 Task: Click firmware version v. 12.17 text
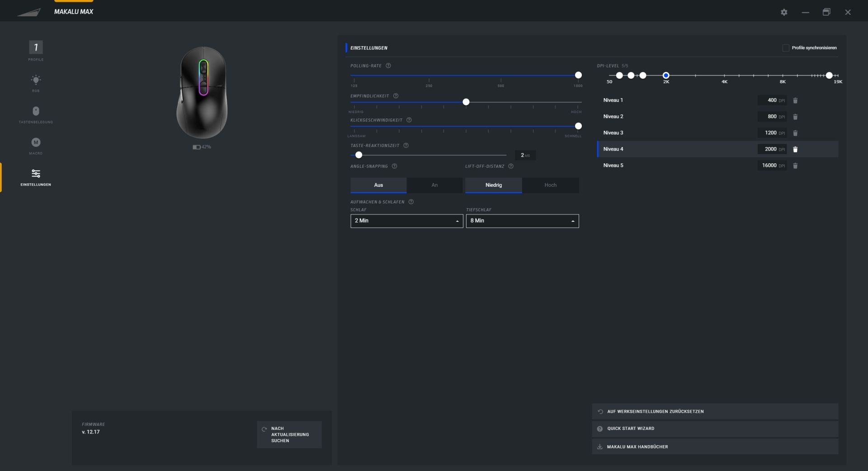coord(91,432)
